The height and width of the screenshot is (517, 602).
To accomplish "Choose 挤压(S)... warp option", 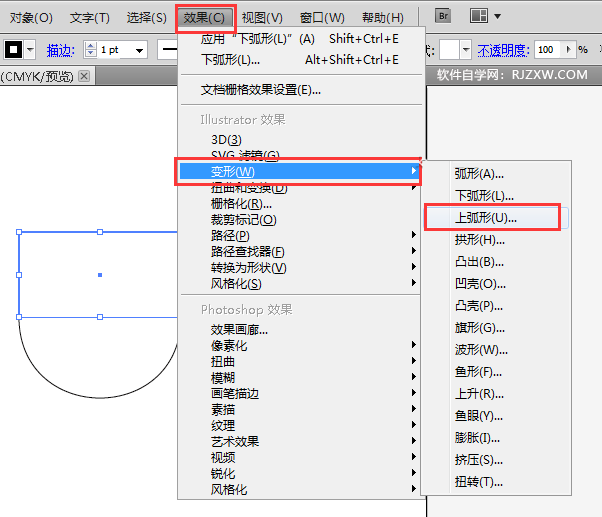I will [x=496, y=460].
